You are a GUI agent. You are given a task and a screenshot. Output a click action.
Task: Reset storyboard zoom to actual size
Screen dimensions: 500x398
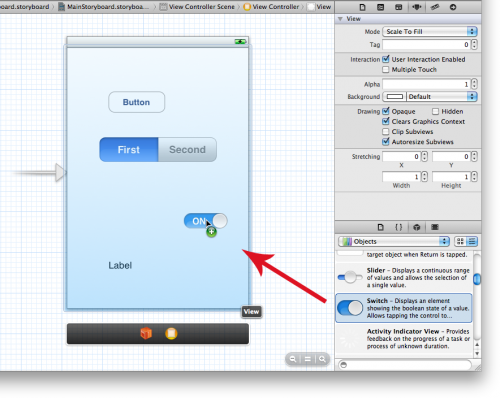(x=307, y=359)
